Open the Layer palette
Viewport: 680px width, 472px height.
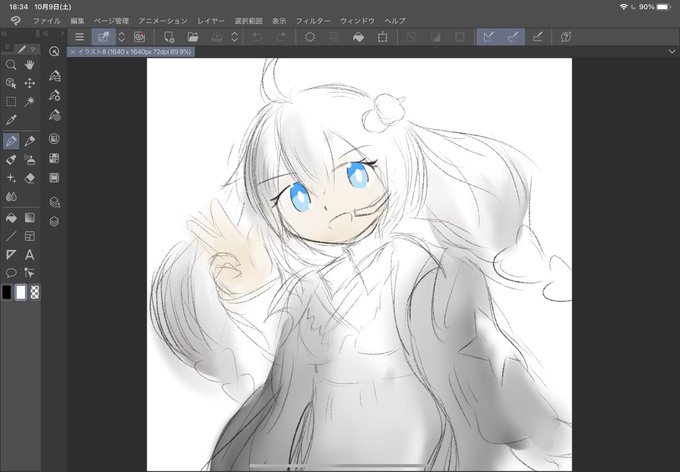tap(54, 222)
